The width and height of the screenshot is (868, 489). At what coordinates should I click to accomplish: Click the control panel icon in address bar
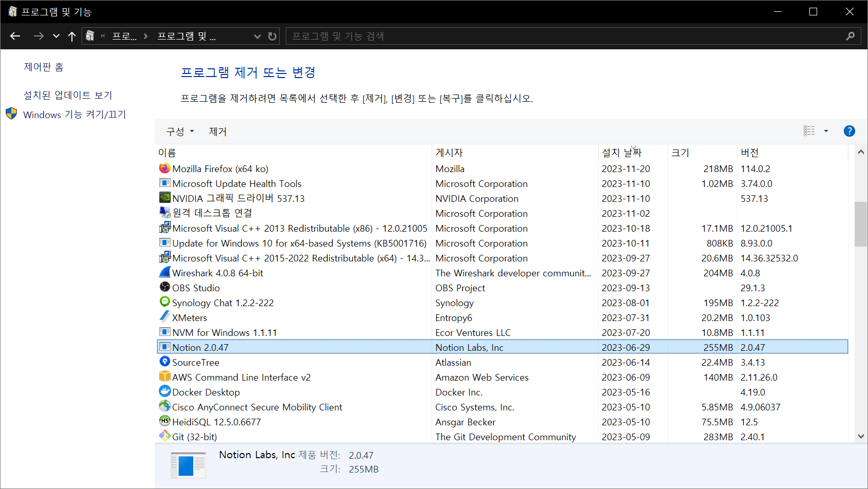click(90, 36)
